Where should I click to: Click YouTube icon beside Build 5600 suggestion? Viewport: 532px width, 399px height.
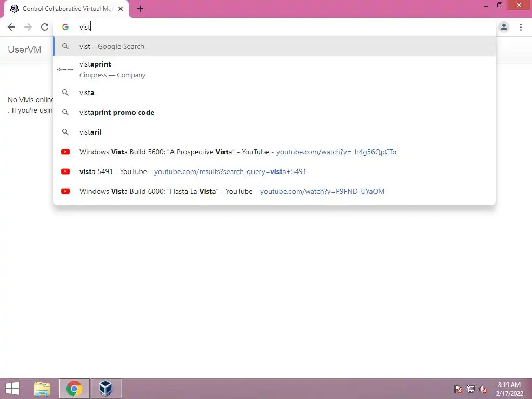65,152
